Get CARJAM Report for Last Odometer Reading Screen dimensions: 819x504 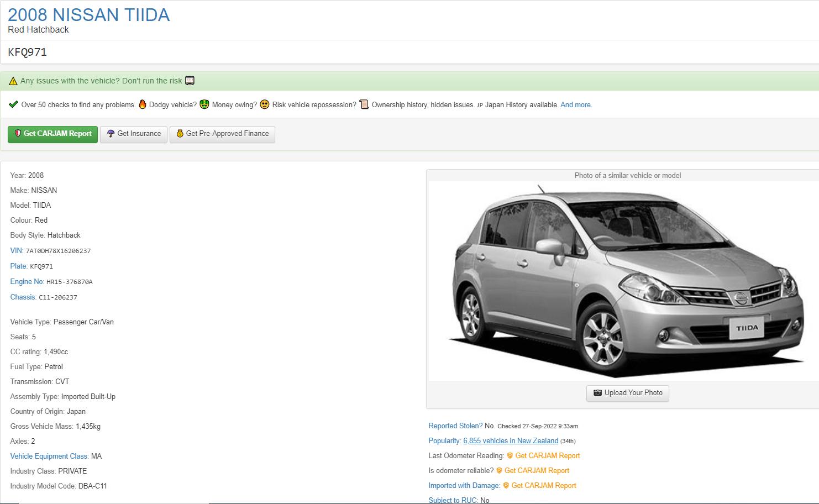coord(548,456)
